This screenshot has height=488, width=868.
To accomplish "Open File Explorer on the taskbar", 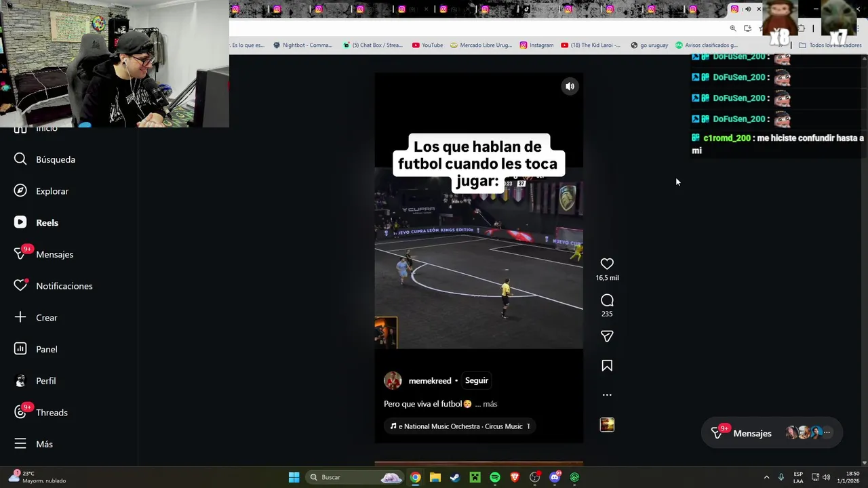I will [435, 477].
